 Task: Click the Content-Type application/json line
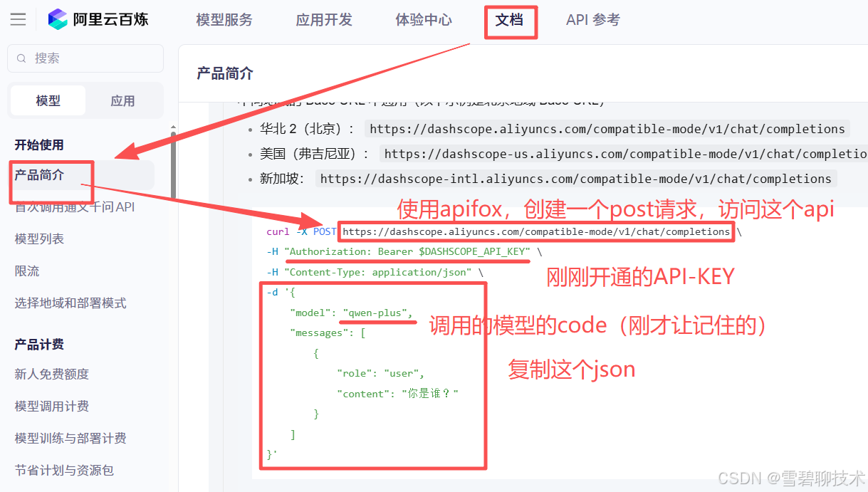coord(375,272)
